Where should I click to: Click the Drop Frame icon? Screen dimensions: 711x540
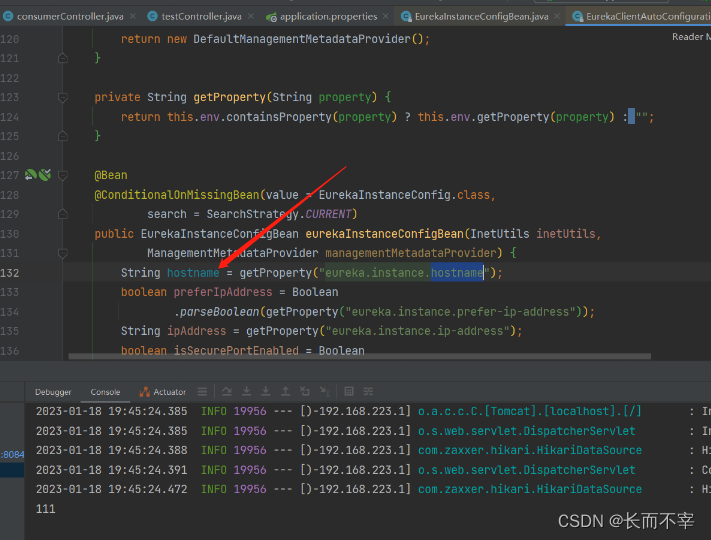click(x=305, y=391)
